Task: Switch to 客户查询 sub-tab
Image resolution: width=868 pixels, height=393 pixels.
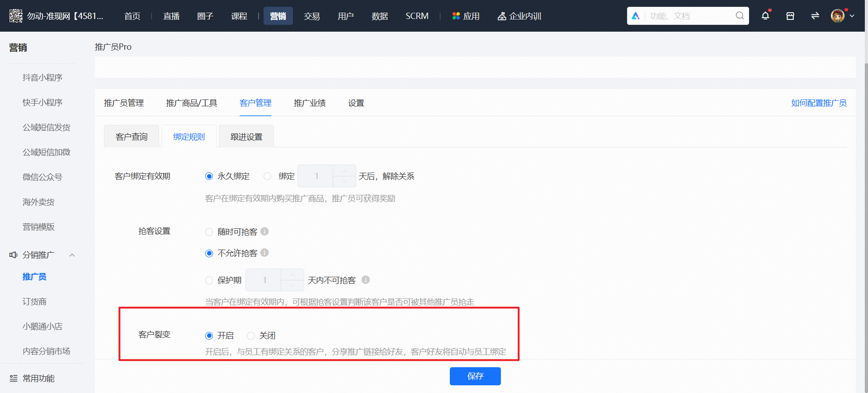Action: [x=132, y=137]
